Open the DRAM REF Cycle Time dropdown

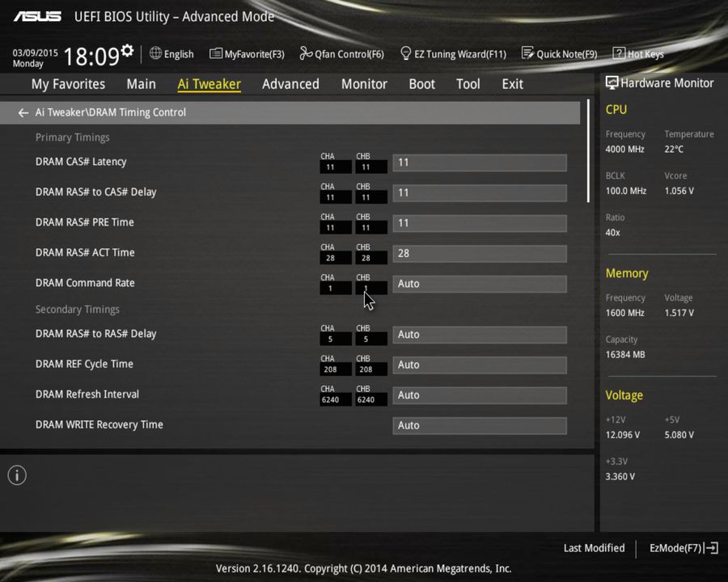coord(479,365)
